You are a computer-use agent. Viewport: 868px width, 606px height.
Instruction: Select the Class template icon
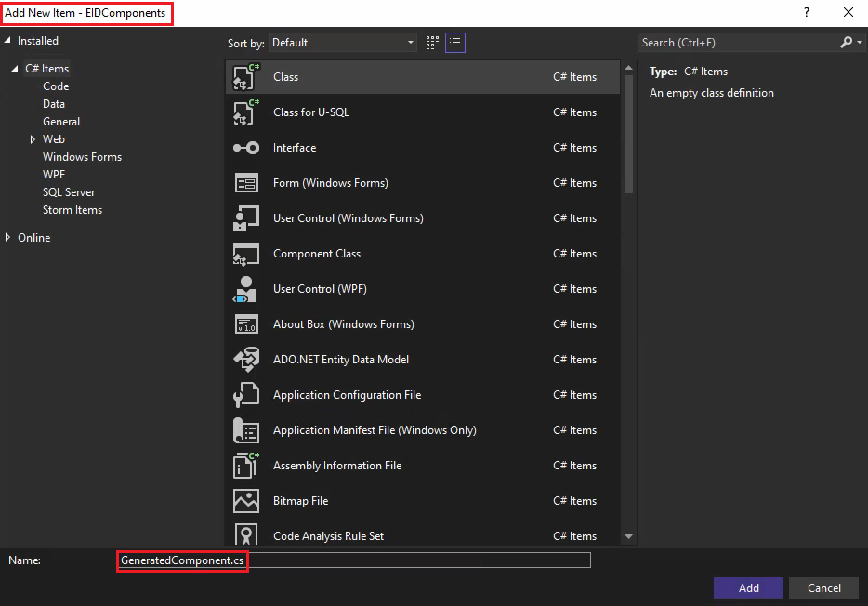245,77
